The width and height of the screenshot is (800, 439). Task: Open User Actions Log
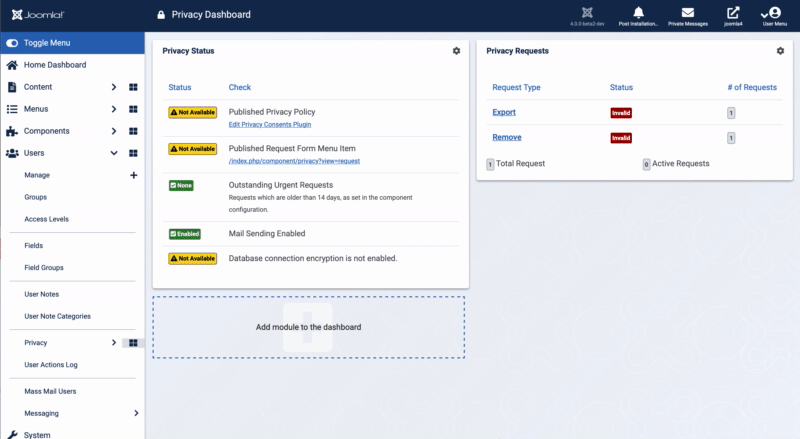click(x=51, y=364)
